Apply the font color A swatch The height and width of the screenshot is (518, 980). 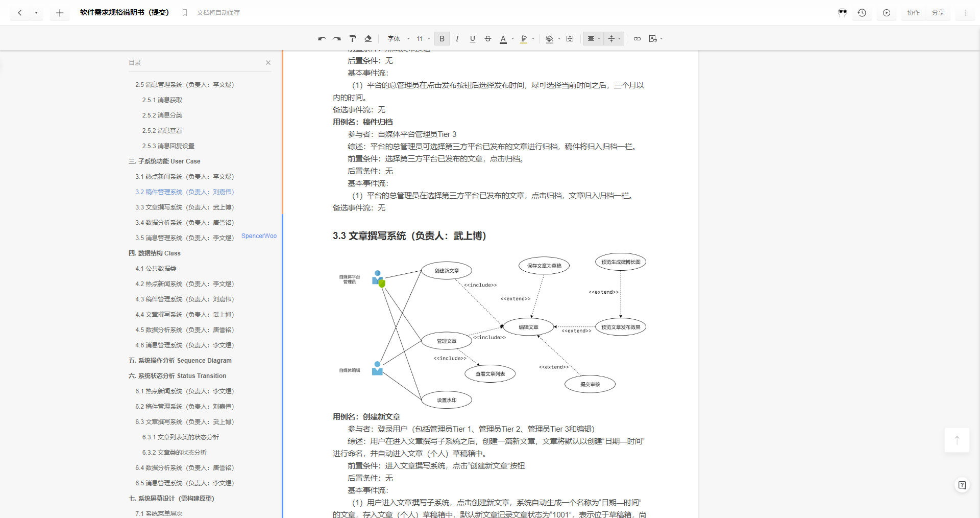503,39
